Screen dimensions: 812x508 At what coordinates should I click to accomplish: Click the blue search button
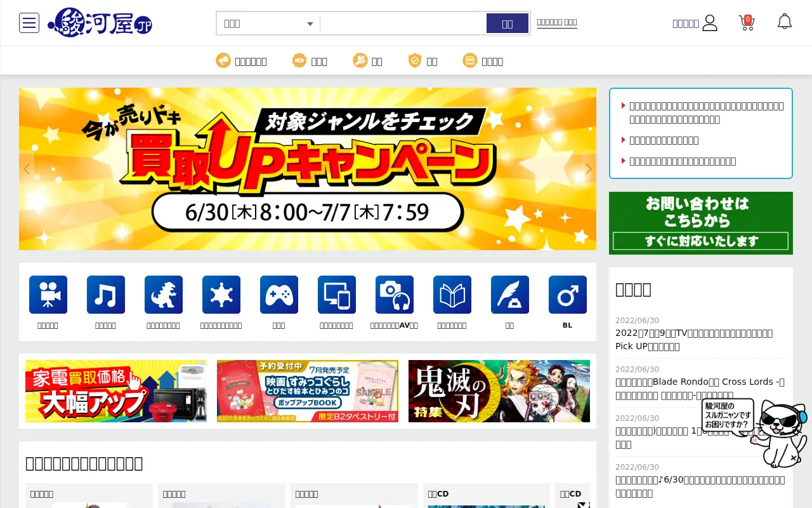[x=507, y=23]
